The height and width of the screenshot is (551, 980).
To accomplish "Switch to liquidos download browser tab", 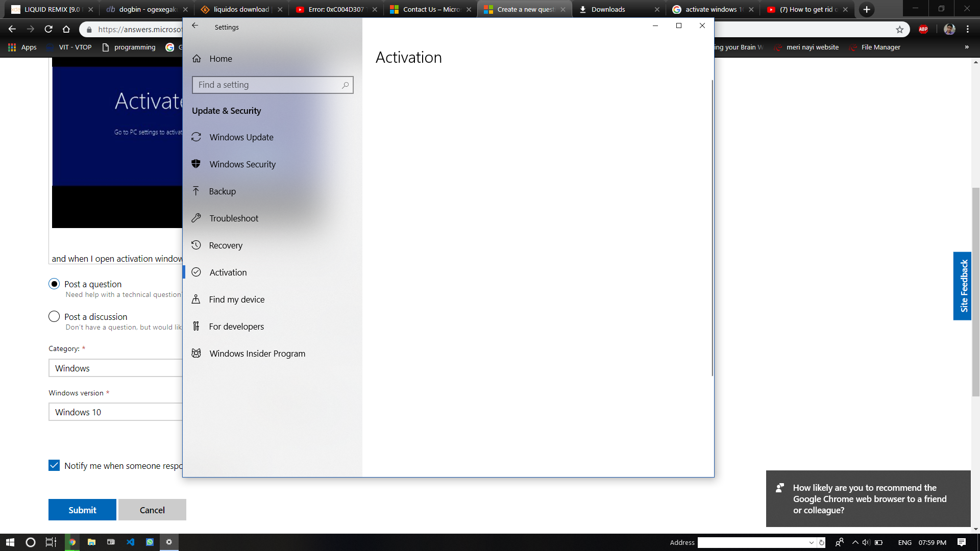I will click(x=241, y=9).
